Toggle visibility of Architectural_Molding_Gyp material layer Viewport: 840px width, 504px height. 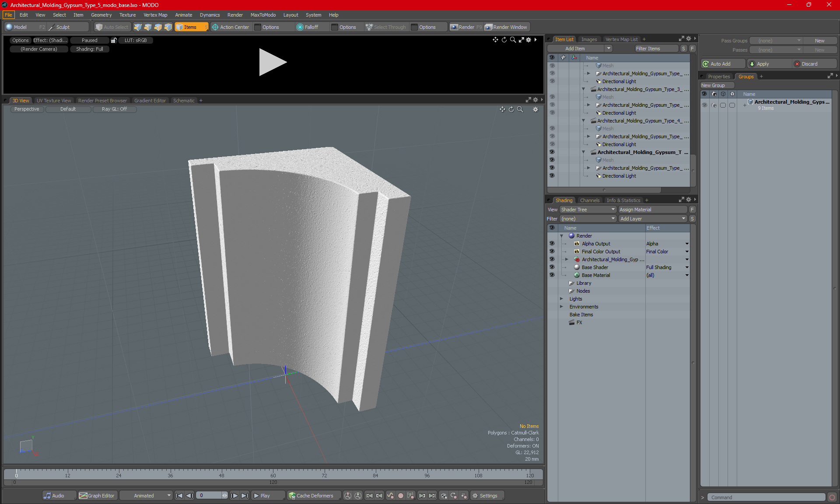(552, 259)
